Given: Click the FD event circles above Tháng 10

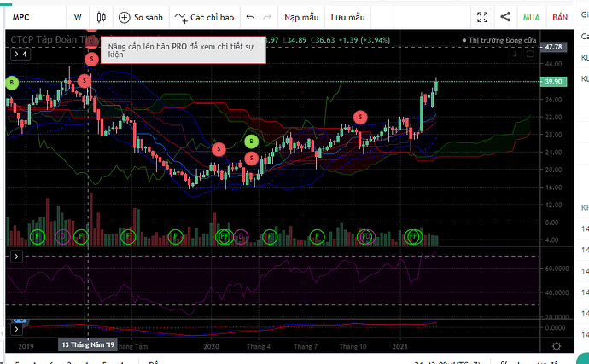Looking at the screenshot, I should [x=366, y=237].
